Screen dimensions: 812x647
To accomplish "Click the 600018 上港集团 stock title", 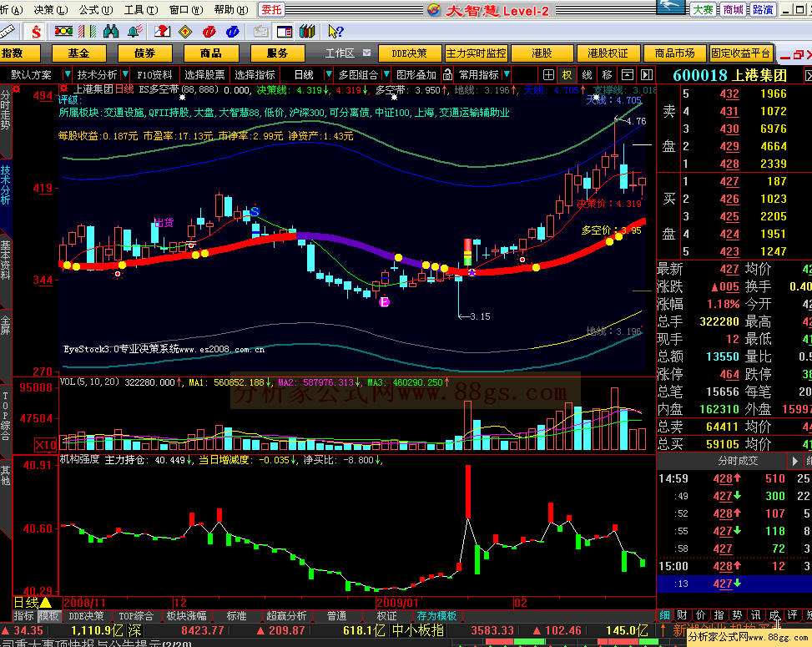I will pyautogui.click(x=730, y=76).
